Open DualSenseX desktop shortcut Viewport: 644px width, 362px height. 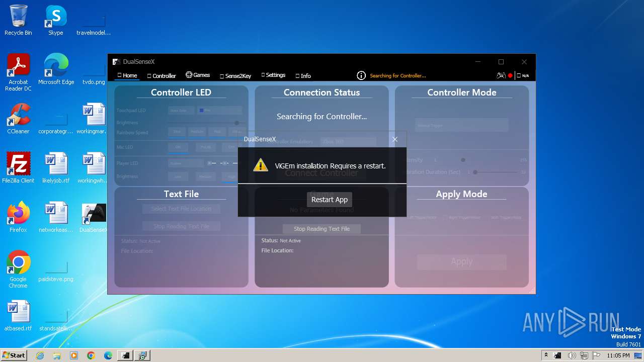(x=94, y=217)
